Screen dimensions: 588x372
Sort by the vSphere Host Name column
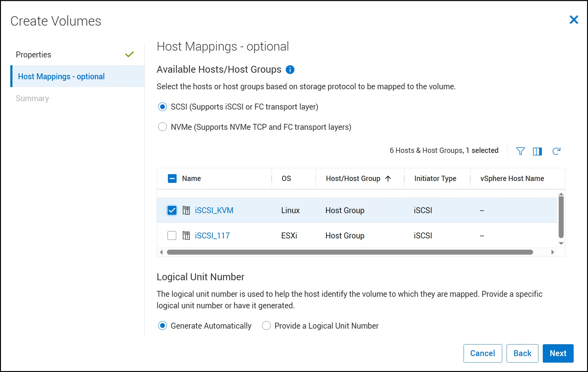coord(512,179)
